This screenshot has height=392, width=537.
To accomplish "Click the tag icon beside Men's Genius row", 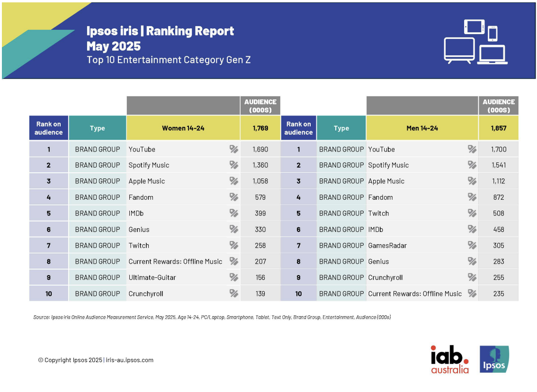I will (472, 261).
